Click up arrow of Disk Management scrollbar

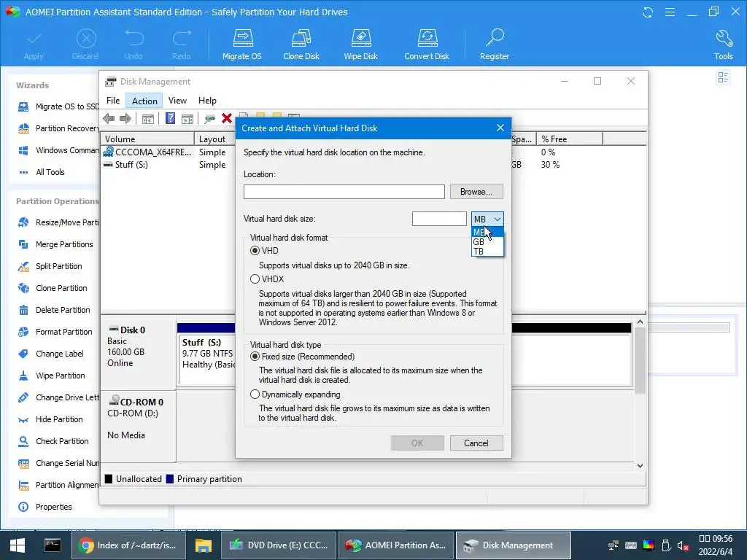pyautogui.click(x=640, y=322)
